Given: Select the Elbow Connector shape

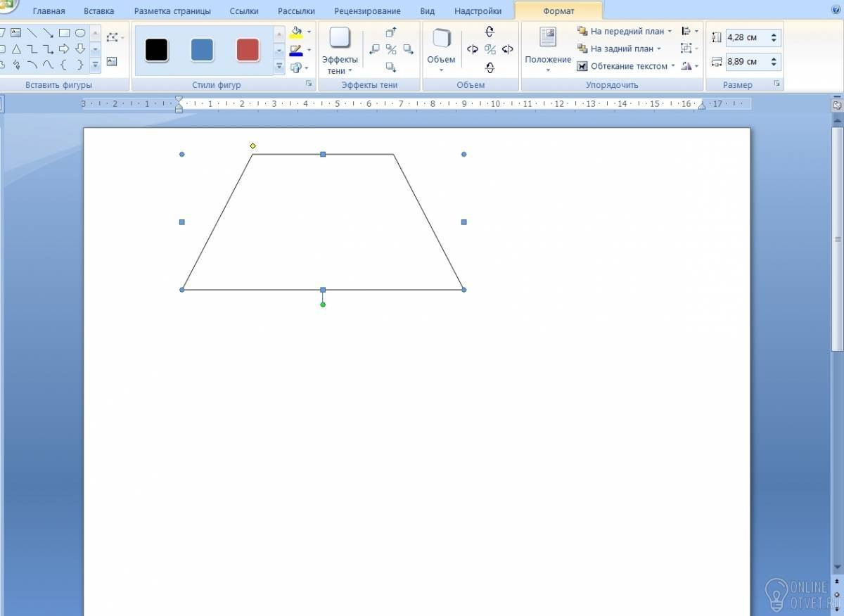Looking at the screenshot, I should [32, 49].
